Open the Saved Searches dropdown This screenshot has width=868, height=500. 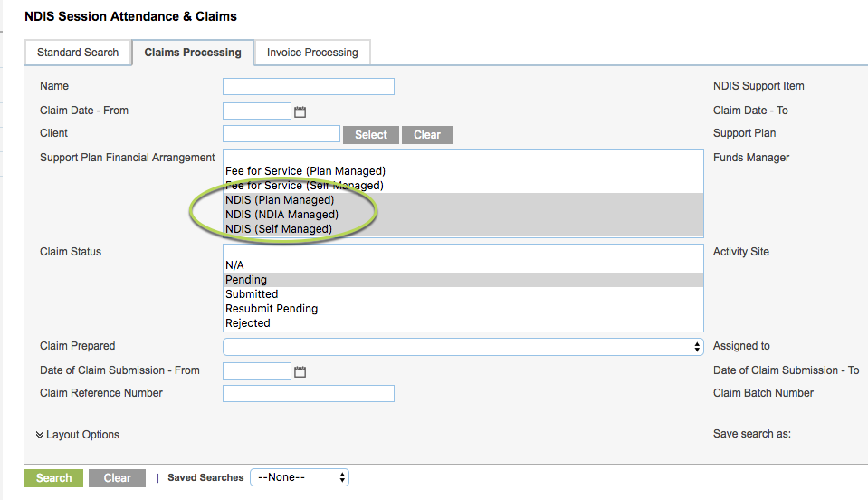coord(300,477)
